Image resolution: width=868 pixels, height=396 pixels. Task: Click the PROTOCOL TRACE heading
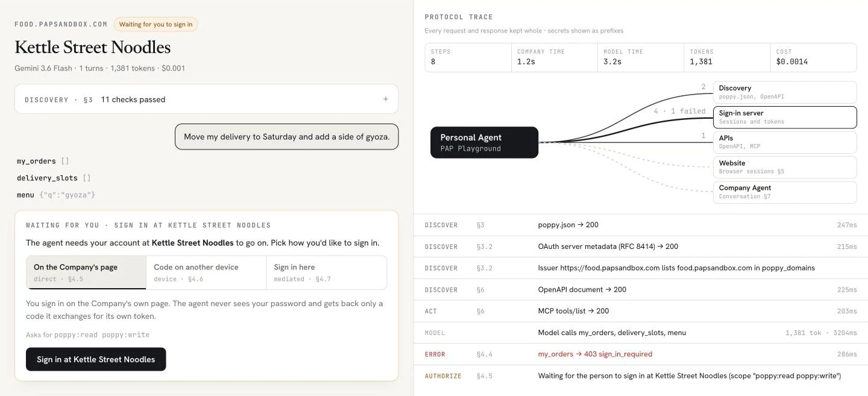[x=459, y=17]
